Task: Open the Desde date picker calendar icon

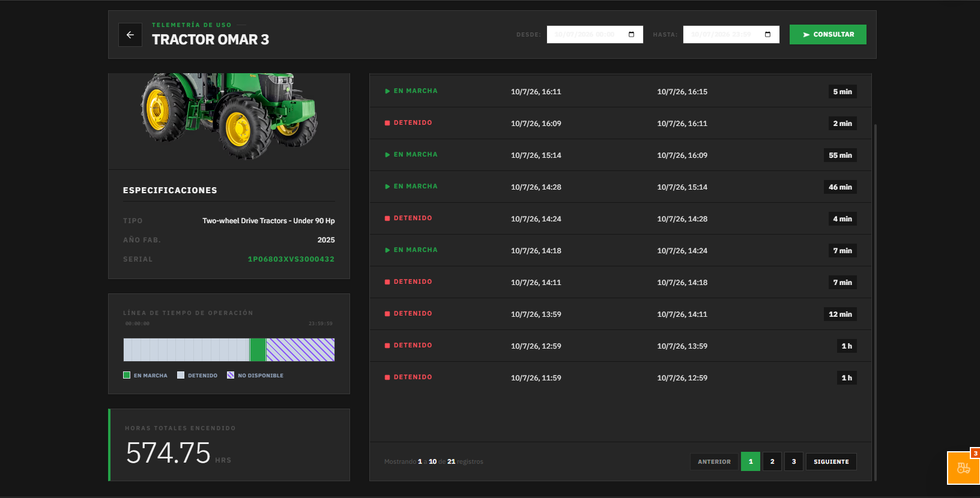Action: (x=631, y=34)
